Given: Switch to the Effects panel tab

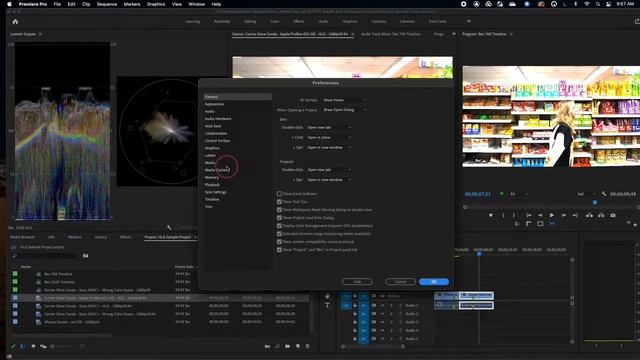Looking at the screenshot, I should [x=125, y=237].
